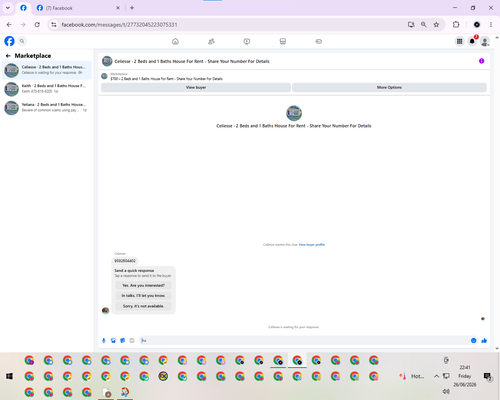Choose a sticker from the sticker icon
This screenshot has width=500, height=400.
123,340
